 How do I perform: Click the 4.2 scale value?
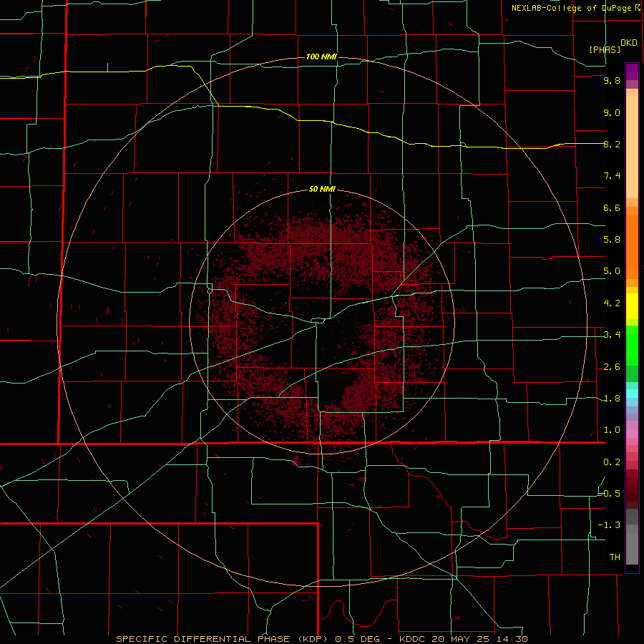[612, 303]
